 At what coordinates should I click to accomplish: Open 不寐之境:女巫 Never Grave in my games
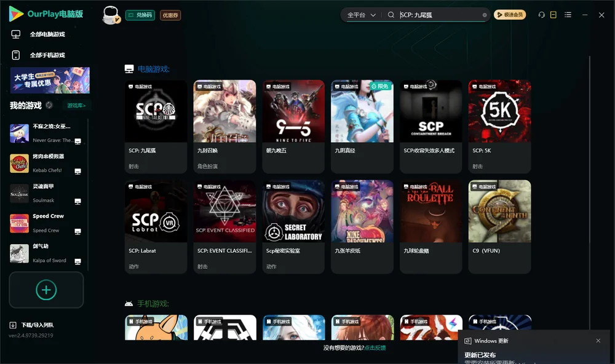click(x=46, y=133)
